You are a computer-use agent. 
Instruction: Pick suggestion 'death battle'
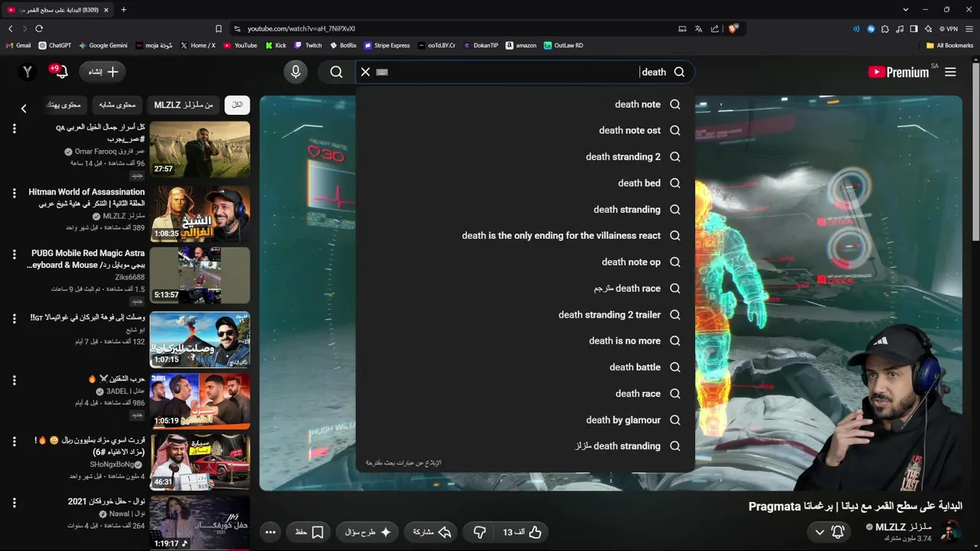[x=525, y=367]
